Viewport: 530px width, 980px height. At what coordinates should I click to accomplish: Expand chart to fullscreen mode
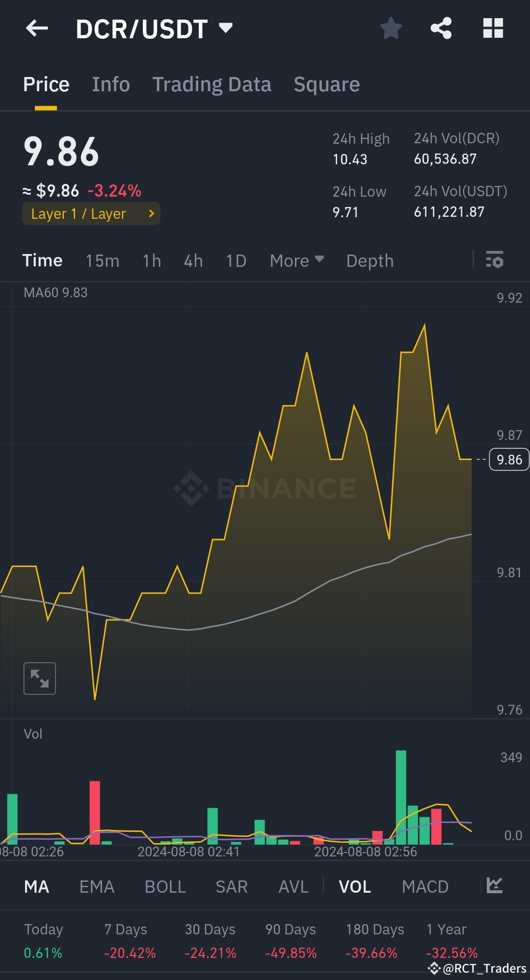(x=40, y=678)
